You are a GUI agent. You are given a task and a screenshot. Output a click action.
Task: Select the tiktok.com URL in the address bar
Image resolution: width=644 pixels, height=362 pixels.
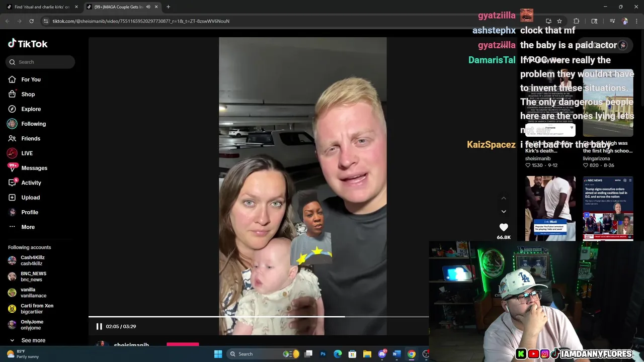click(x=141, y=21)
